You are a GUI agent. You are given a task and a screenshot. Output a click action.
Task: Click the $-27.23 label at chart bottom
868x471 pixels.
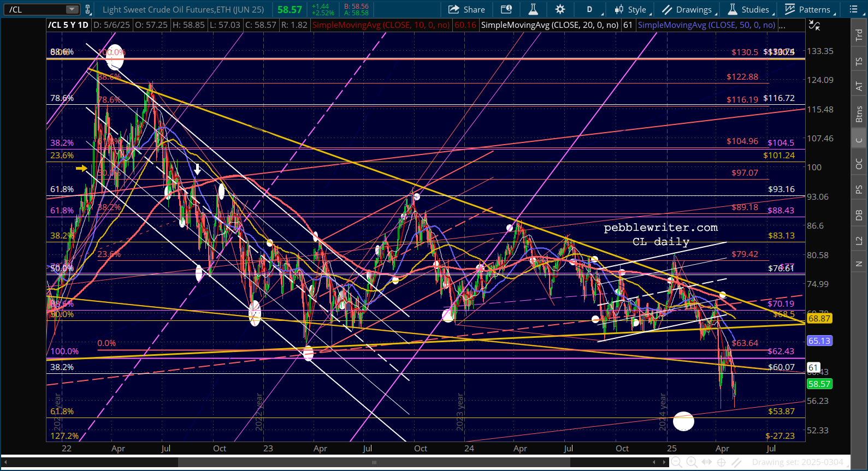coord(780,436)
